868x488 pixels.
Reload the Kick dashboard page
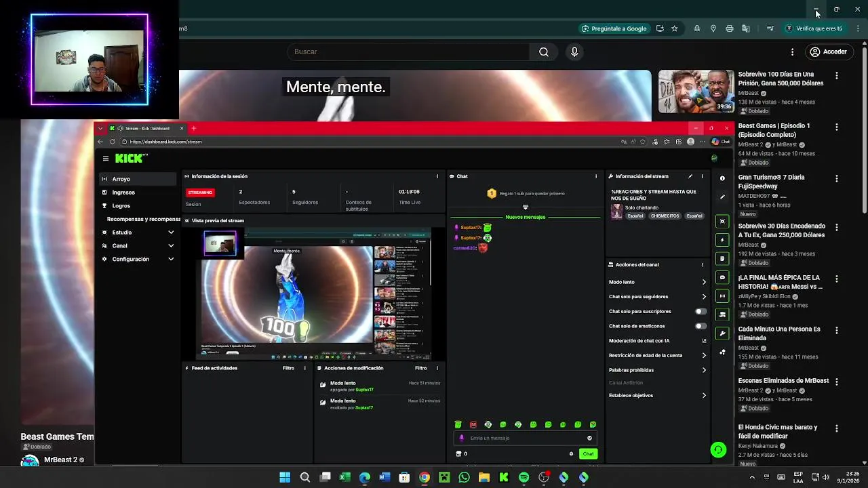click(112, 142)
